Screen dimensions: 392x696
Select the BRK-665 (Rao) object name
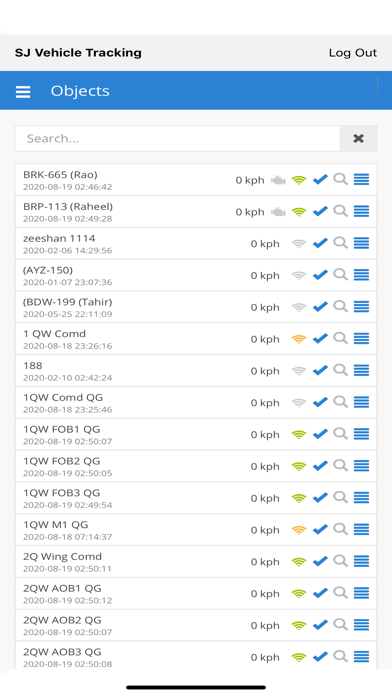60,174
